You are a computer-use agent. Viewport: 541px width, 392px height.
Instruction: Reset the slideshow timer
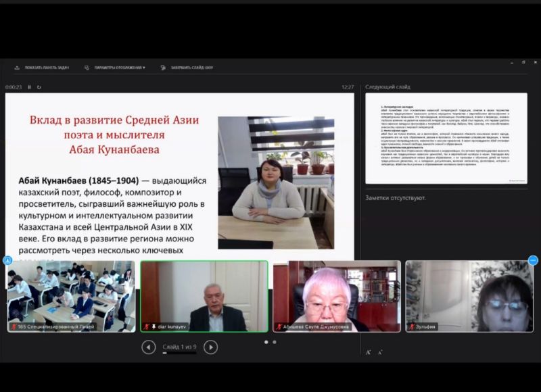39,87
